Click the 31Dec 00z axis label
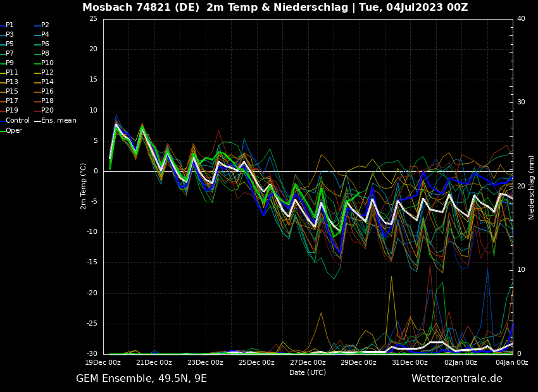The height and width of the screenshot is (392, 538). (x=410, y=363)
